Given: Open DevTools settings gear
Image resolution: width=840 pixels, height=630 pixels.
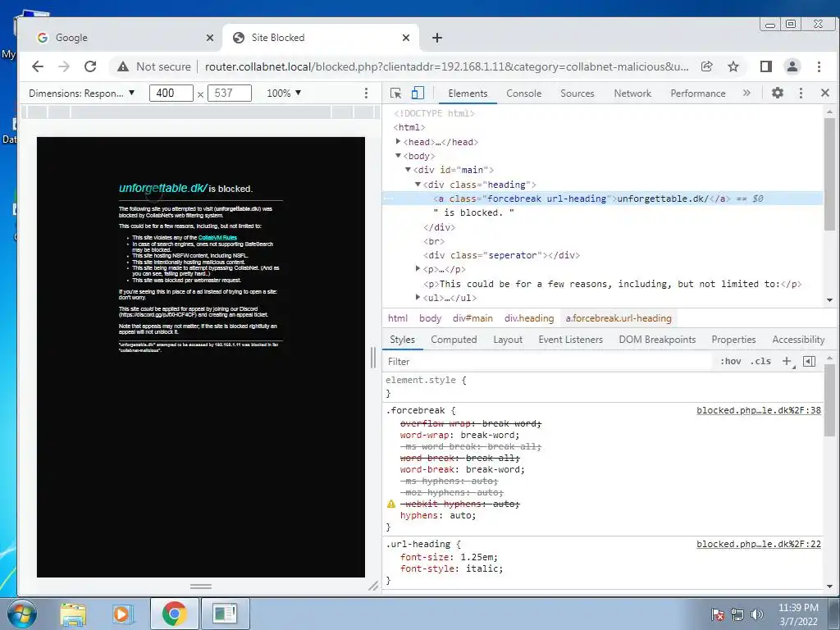Looking at the screenshot, I should (778, 93).
